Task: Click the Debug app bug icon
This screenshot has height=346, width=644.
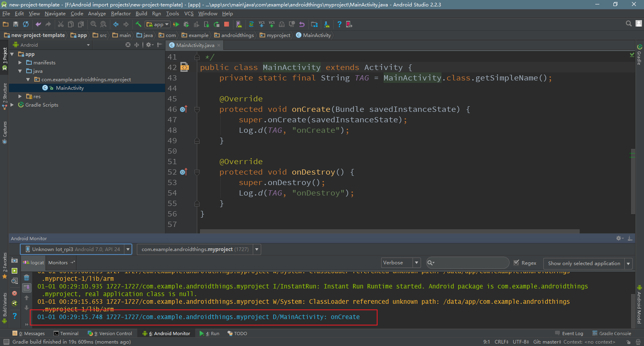Action: pyautogui.click(x=186, y=25)
